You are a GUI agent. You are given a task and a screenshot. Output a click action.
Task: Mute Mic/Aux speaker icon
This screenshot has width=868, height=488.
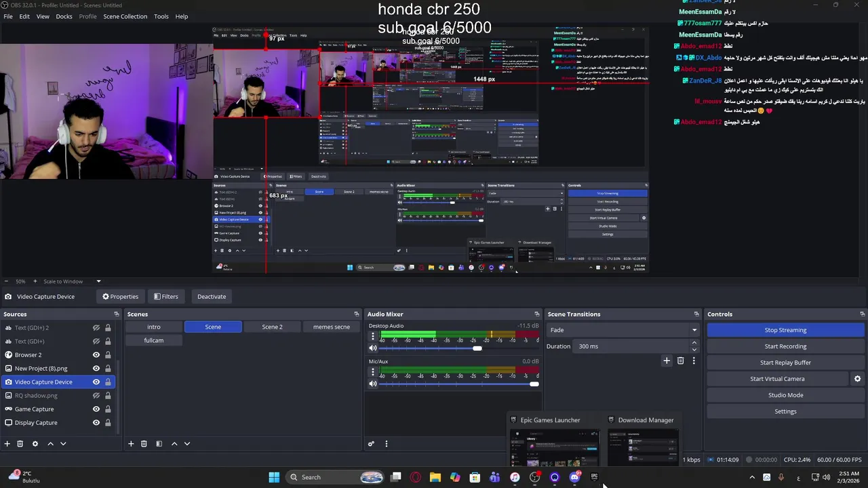[x=373, y=384]
